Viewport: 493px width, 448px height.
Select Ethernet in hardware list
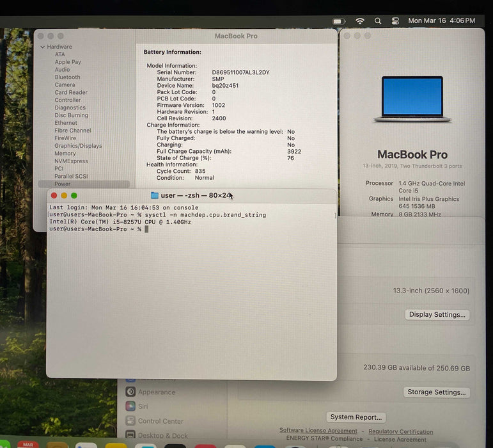coord(66,123)
